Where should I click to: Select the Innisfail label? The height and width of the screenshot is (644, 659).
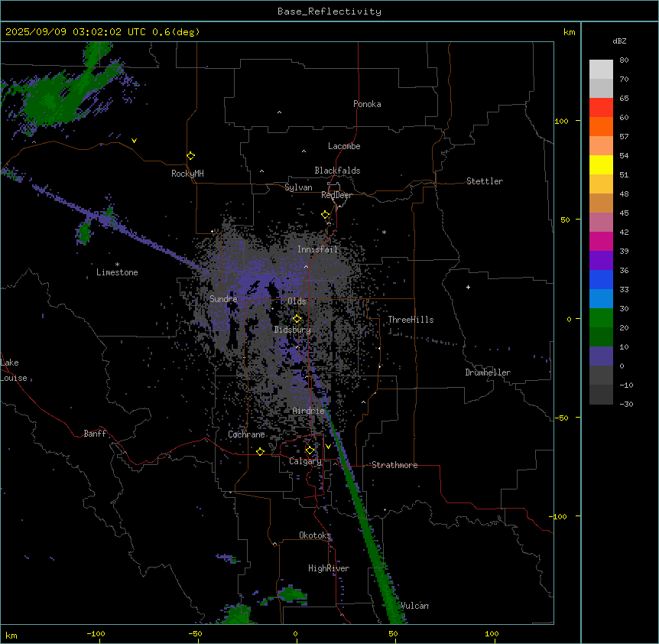(x=317, y=249)
